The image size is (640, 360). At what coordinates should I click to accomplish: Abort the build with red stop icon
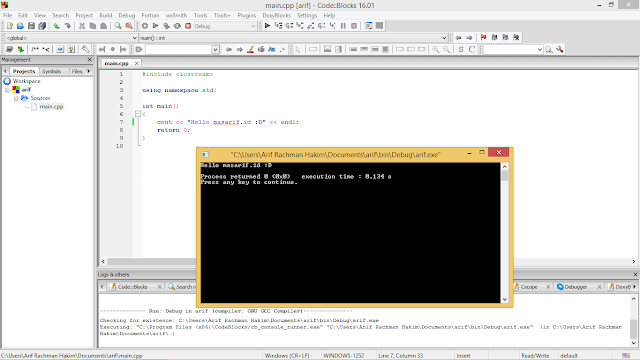click(188, 26)
